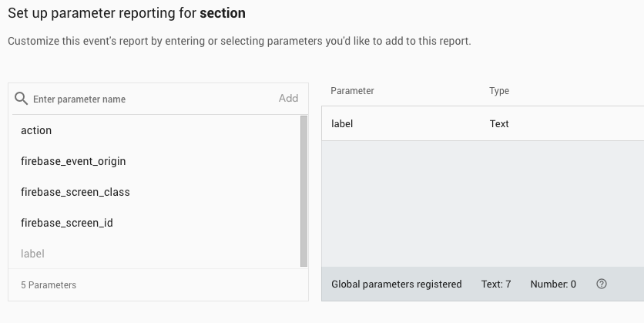The height and width of the screenshot is (323, 644).
Task: Click the greyed-out label list entry
Action: tap(32, 254)
